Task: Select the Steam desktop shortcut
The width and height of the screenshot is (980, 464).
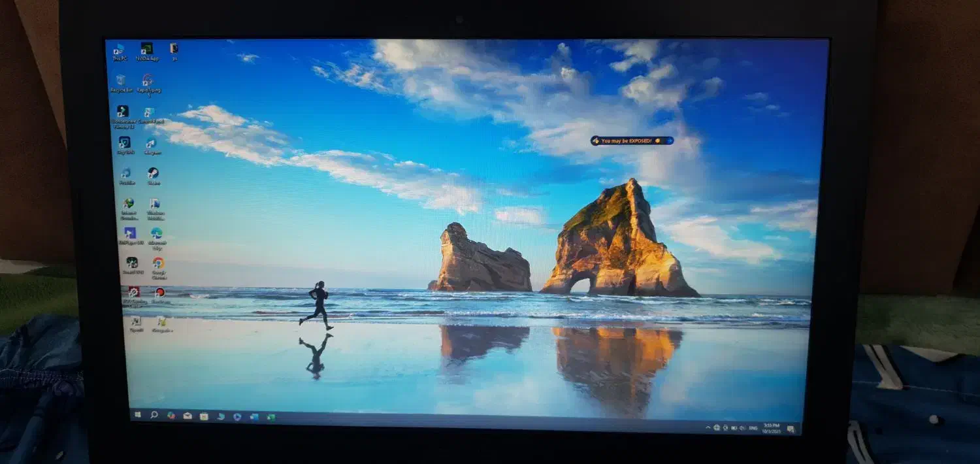Action: click(154, 176)
